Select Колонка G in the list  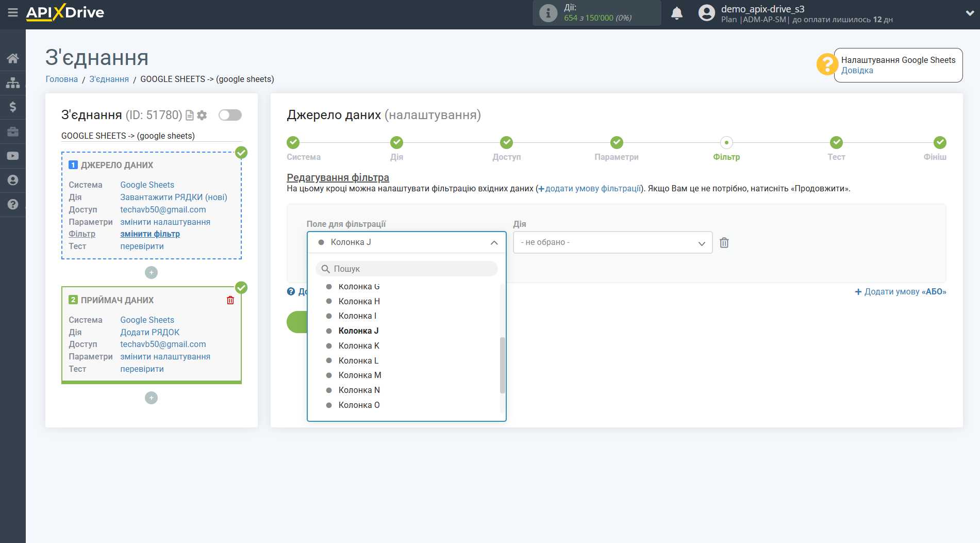tap(359, 286)
